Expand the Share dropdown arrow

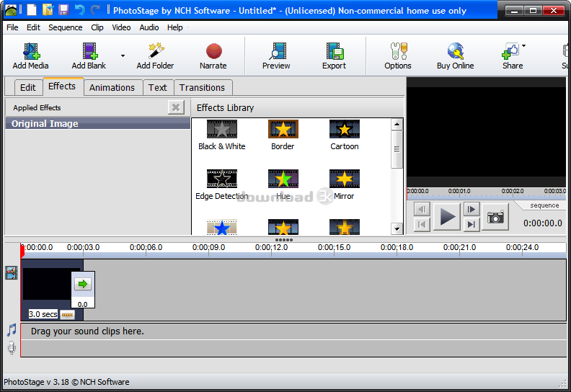point(523,46)
